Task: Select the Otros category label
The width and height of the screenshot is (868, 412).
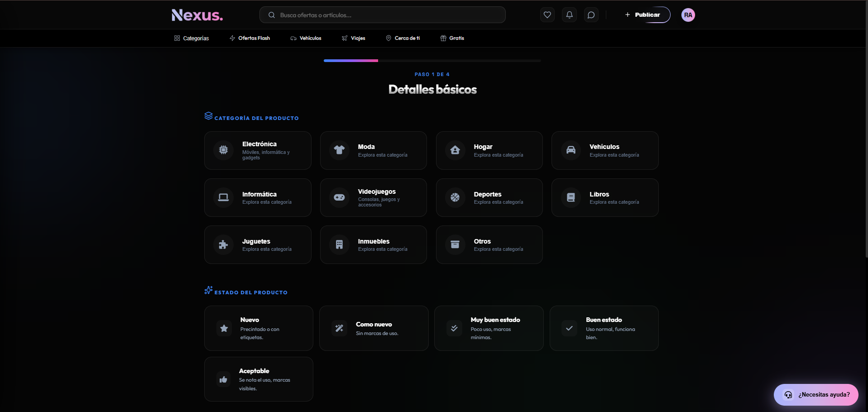Action: pyautogui.click(x=482, y=241)
